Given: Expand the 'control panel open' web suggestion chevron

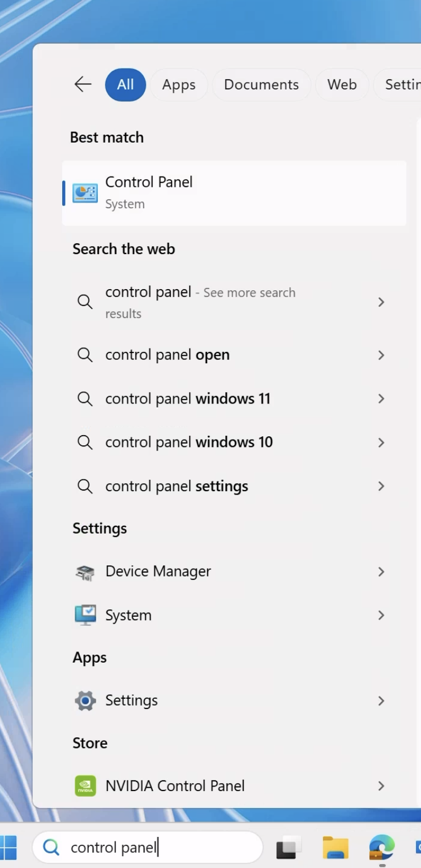Looking at the screenshot, I should coord(381,355).
